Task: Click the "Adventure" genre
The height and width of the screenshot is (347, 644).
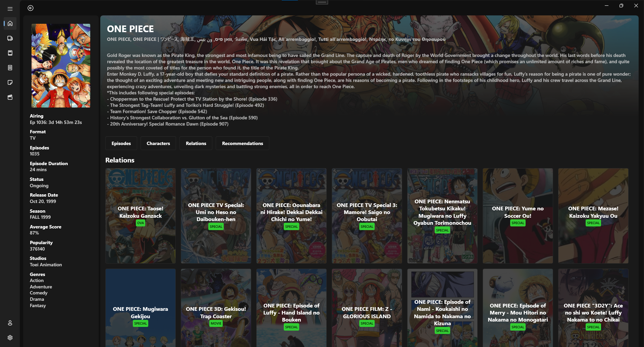Action: click(x=41, y=287)
